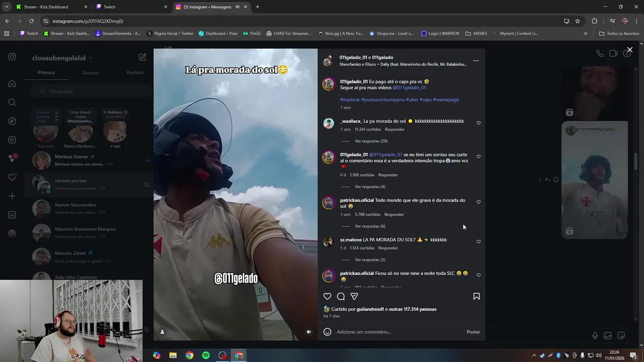Viewport: 644px width, 362px height.
Task: Open Instagram search sidebar icon
Action: (12, 103)
